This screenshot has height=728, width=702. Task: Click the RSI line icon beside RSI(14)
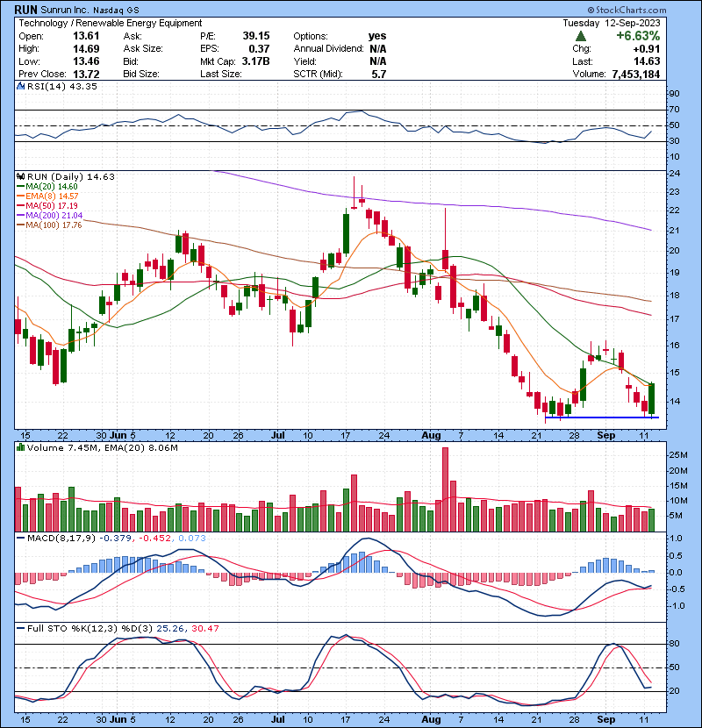coord(20,86)
